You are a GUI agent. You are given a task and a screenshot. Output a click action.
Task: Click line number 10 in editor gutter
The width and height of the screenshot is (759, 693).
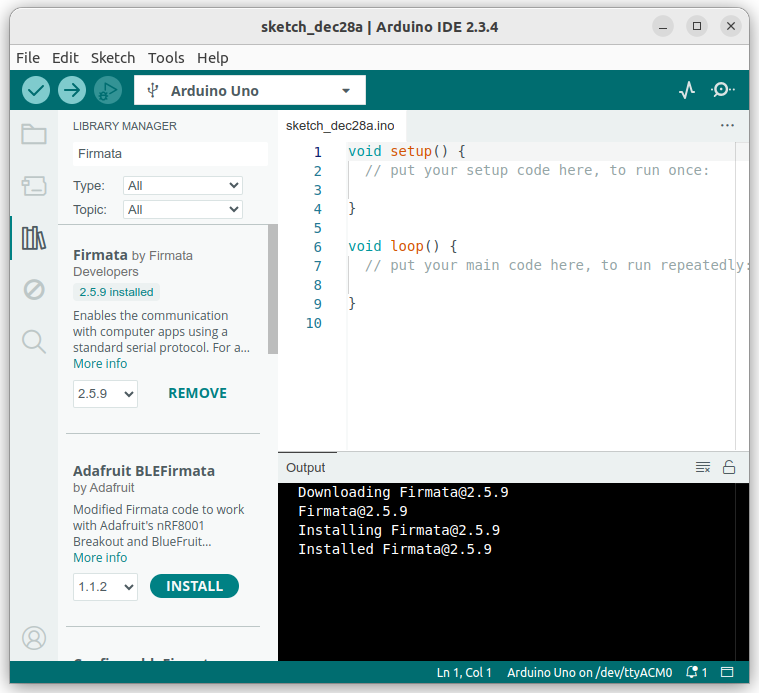coord(314,323)
